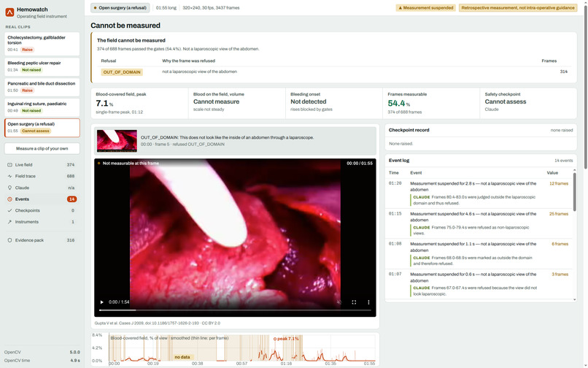Open the Field trace icon
Image resolution: width=588 pixels, height=368 pixels.
pos(9,176)
